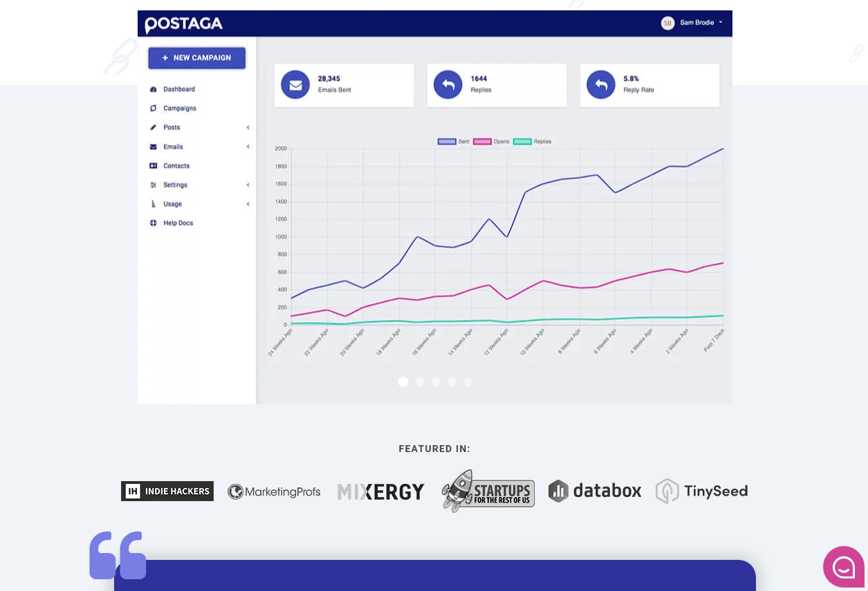Toggle the Replies legend swatch
This screenshot has width=868, height=591.
click(522, 142)
